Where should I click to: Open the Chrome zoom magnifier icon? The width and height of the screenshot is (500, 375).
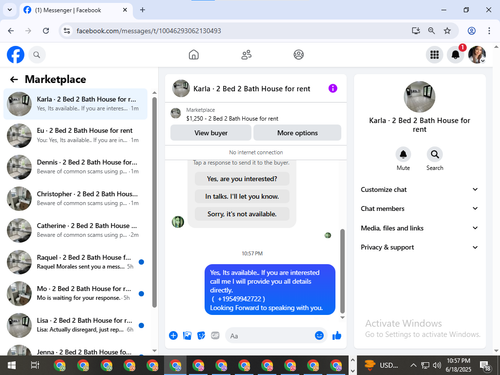[431, 31]
